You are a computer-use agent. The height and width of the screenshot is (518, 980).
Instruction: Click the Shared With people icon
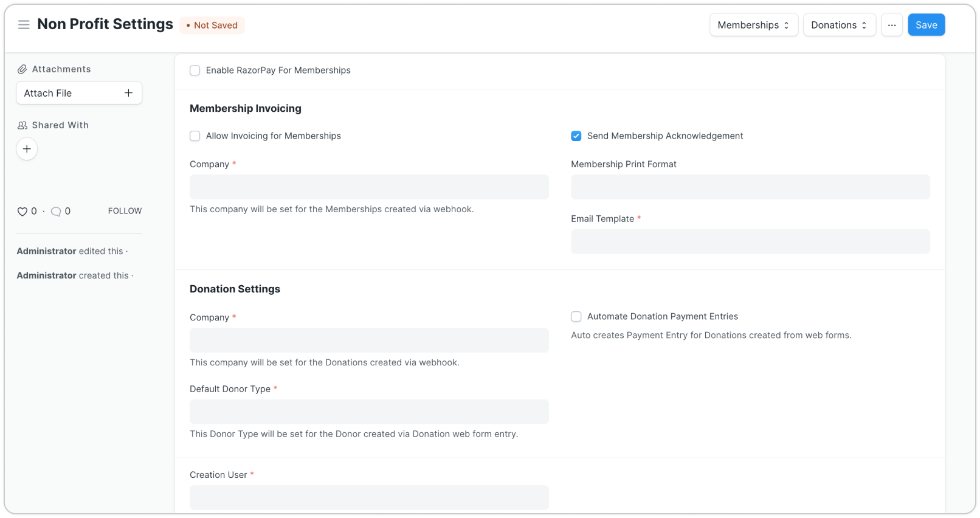tap(22, 125)
